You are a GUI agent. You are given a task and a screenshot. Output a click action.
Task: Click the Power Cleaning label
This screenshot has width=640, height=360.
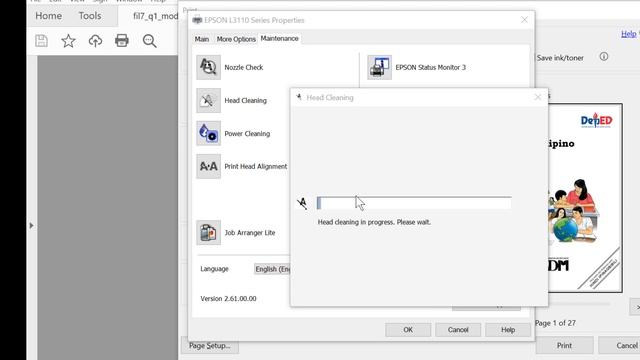point(247,133)
